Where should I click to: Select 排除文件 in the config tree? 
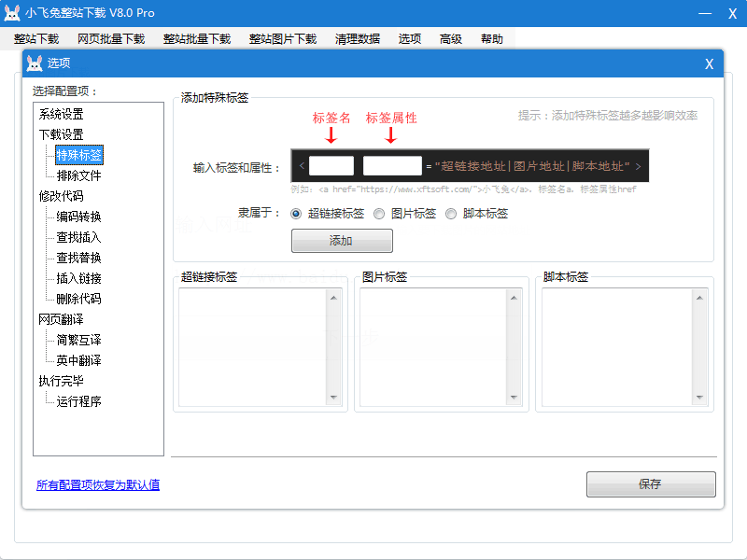[78, 175]
